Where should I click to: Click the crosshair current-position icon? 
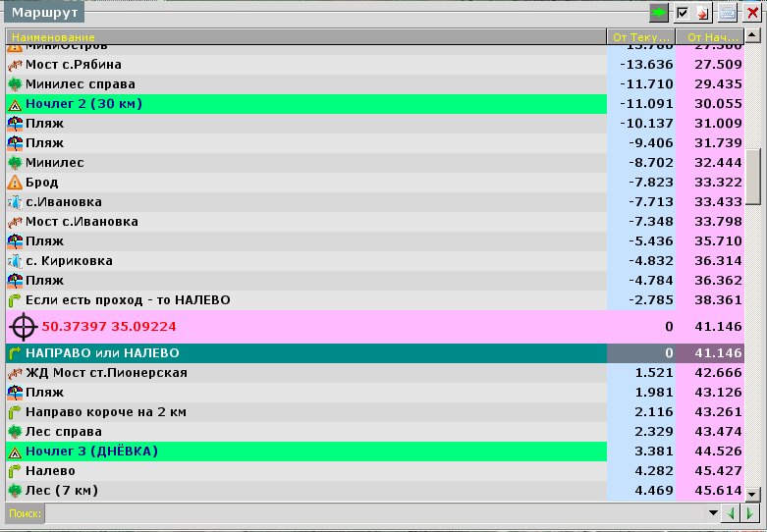pos(23,327)
